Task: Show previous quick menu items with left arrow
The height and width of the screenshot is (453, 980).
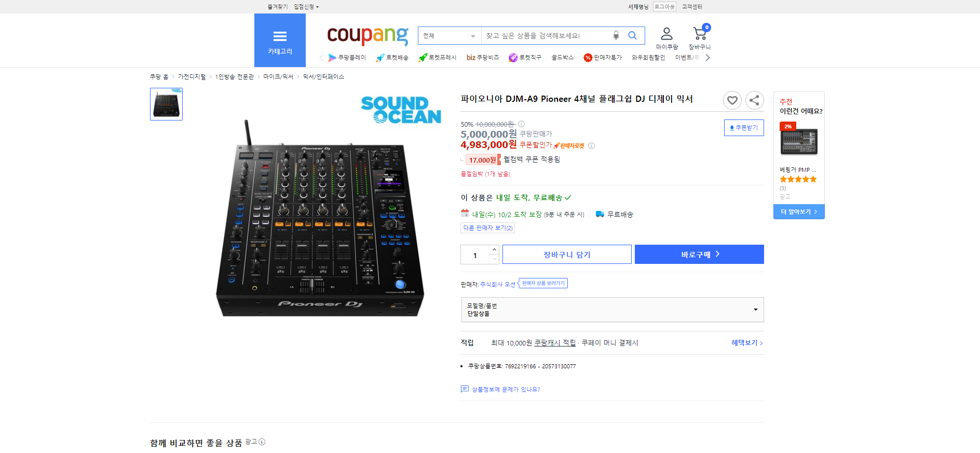Action: pos(322,58)
